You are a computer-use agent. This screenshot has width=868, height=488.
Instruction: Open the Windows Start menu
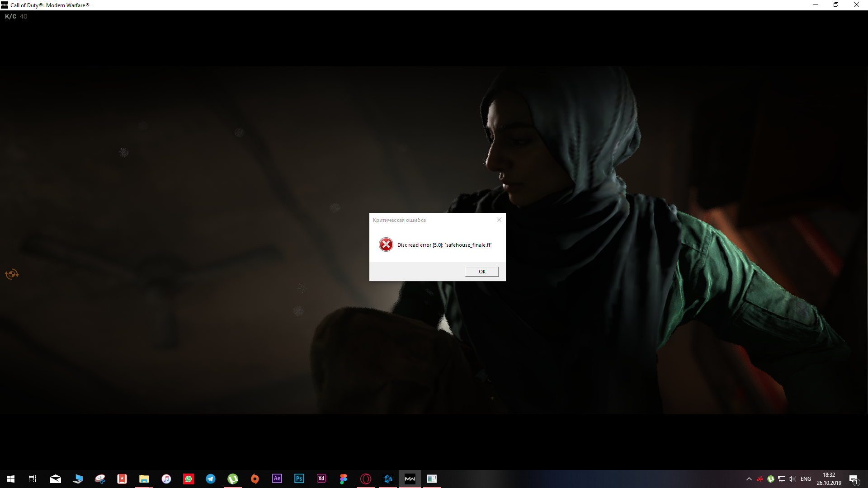(11, 479)
